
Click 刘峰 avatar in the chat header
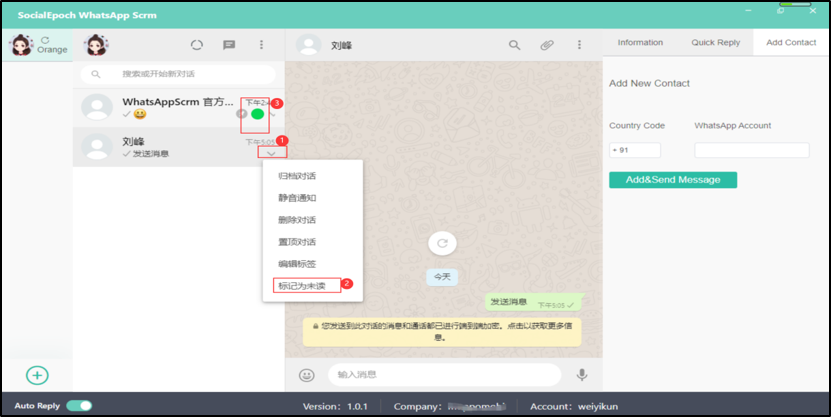(x=308, y=45)
